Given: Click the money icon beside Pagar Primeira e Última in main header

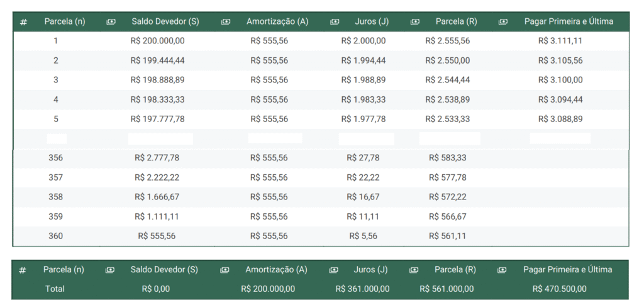Looking at the screenshot, I should click(x=502, y=22).
